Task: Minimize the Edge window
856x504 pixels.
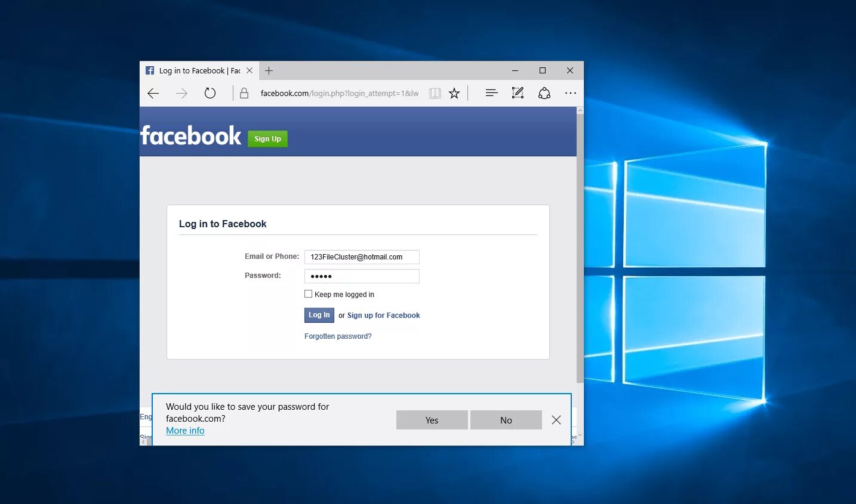Action: [x=515, y=70]
